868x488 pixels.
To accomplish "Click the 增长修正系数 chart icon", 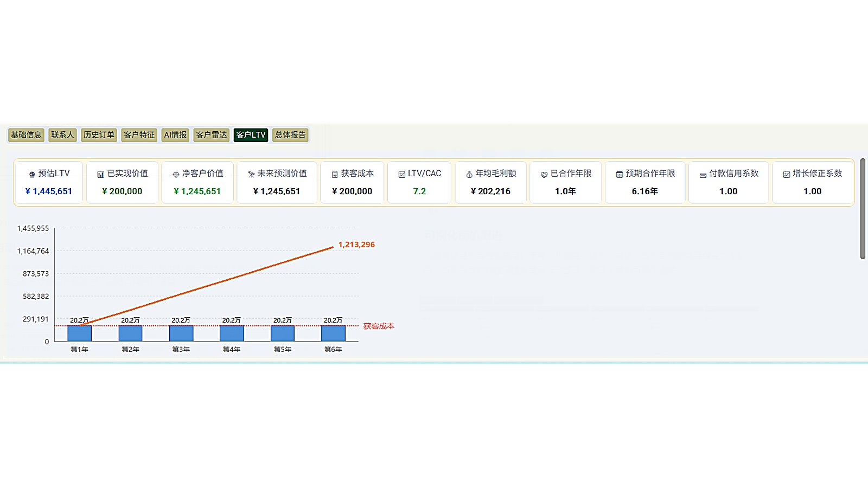I will (787, 174).
